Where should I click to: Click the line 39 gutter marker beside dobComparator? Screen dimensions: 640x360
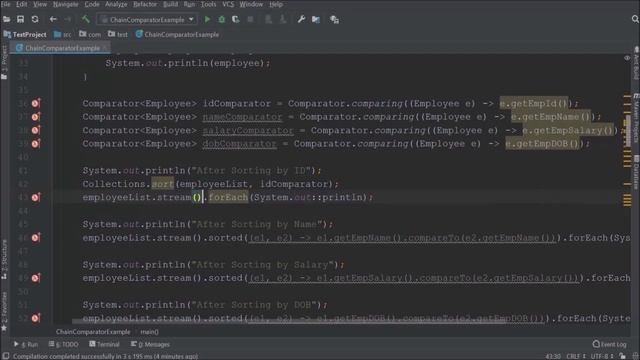(36, 144)
